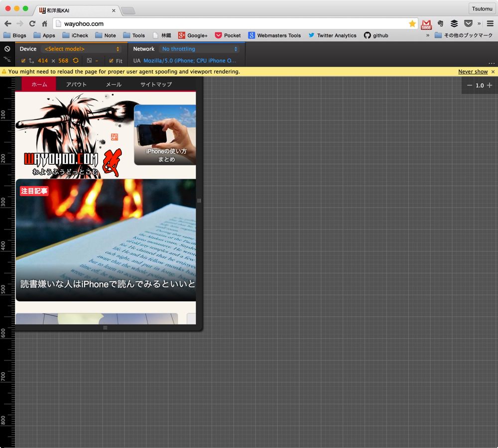Open the Webmasters Tools bookmark
Screen dimensions: 498x448
tap(275, 35)
